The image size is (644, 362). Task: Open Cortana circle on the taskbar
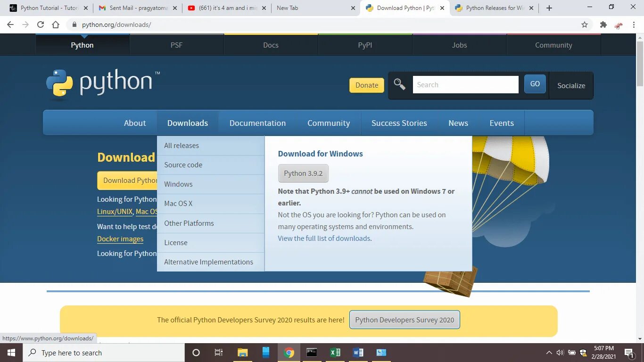[196, 353]
